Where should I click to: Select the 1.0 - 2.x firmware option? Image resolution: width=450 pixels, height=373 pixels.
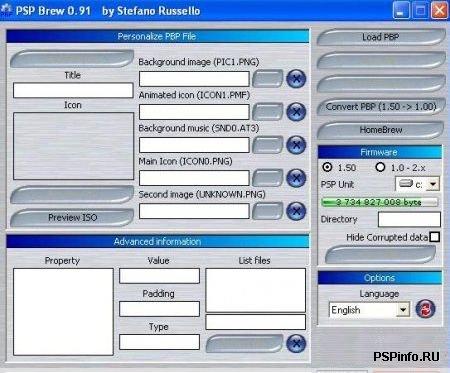(380, 167)
